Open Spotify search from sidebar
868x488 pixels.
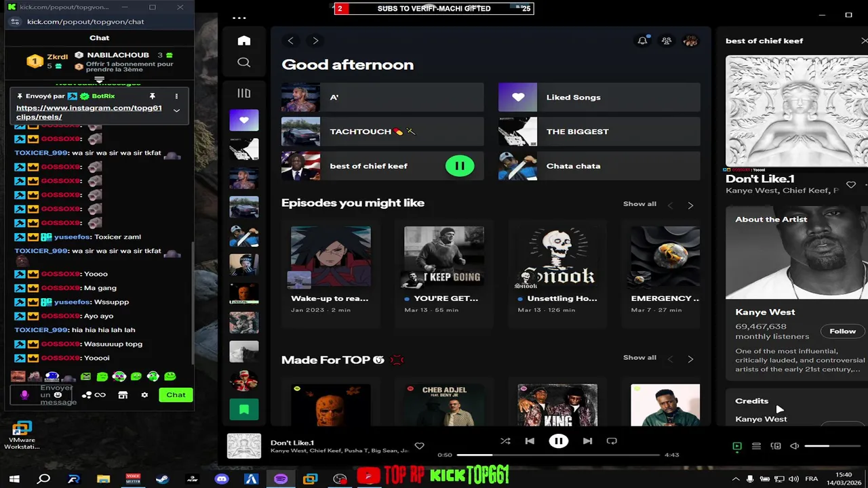244,62
